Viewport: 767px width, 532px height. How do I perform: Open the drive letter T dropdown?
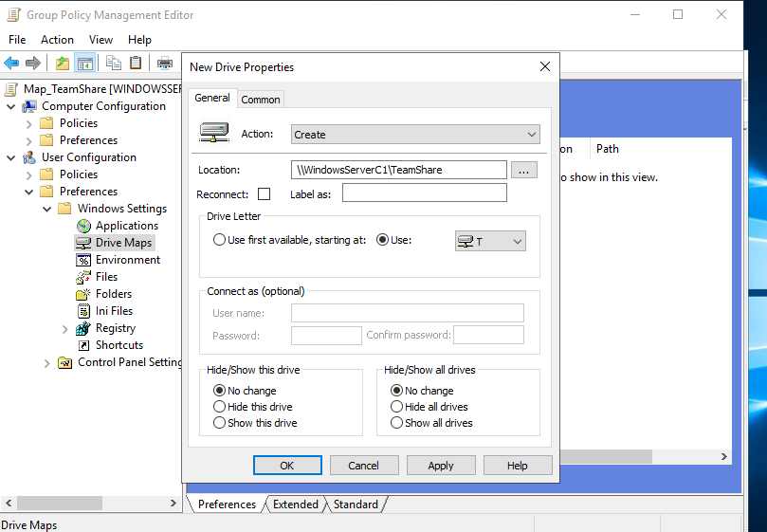click(x=490, y=241)
